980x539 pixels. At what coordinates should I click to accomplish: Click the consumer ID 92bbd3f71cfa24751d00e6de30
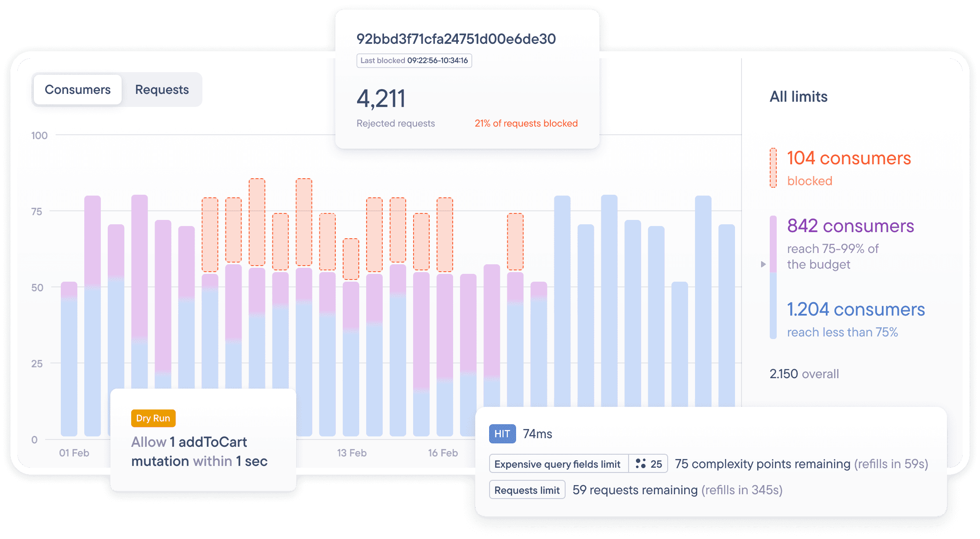click(x=456, y=39)
